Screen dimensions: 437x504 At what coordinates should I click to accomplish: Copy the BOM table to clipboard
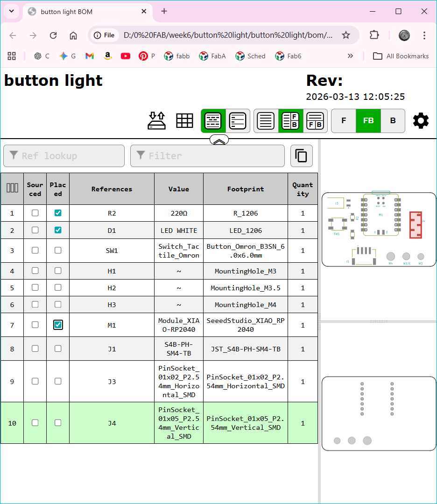click(301, 156)
